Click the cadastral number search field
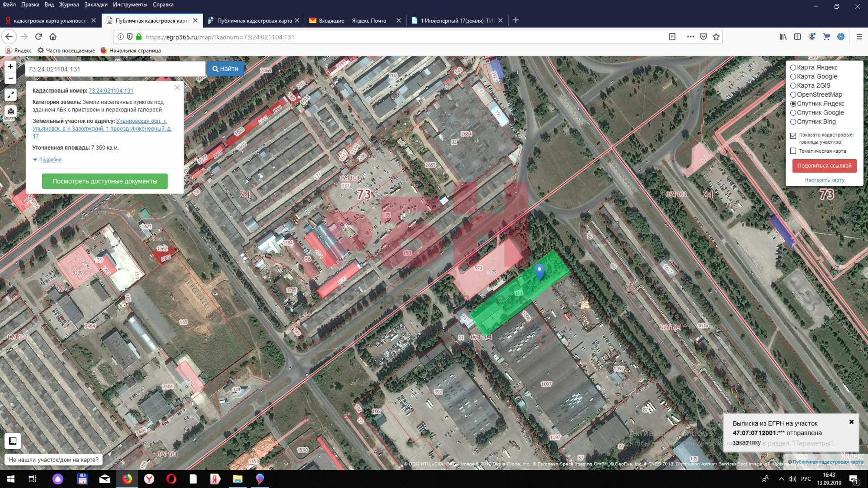 coord(115,69)
